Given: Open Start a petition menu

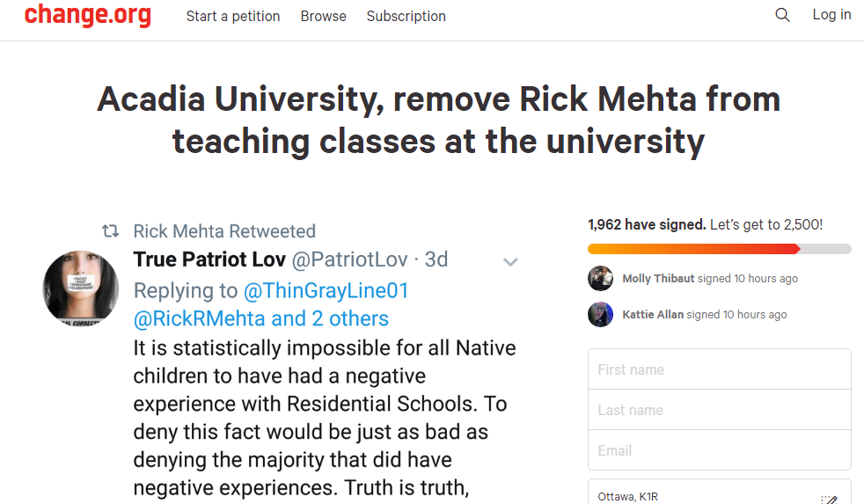Looking at the screenshot, I should 233,16.
